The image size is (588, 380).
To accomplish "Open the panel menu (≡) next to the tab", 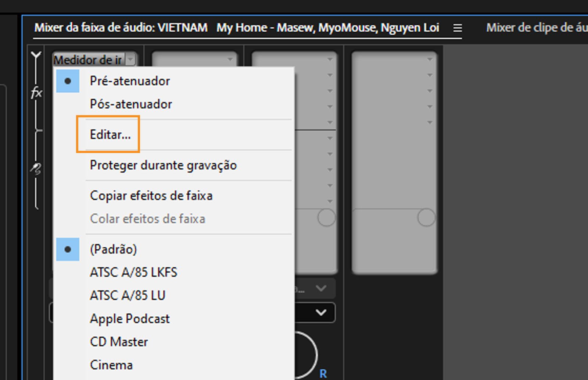I will tap(457, 28).
